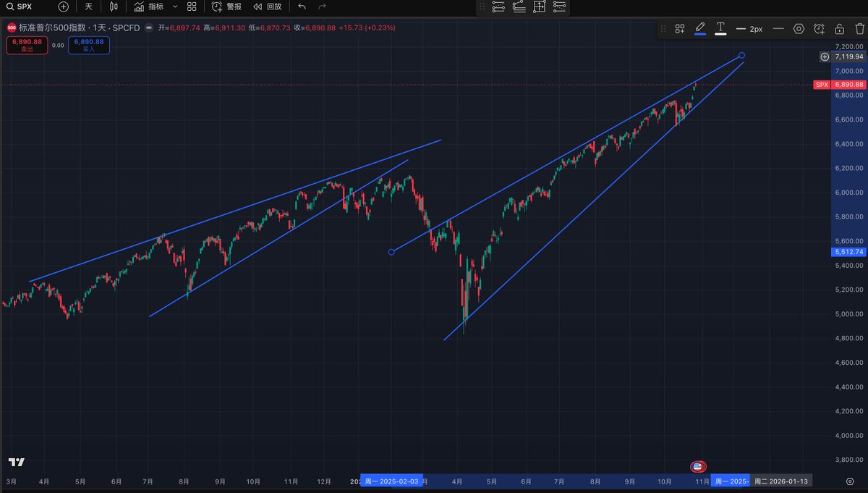Open the TradingView logo
Screen dimensions: 868x493
(17, 463)
